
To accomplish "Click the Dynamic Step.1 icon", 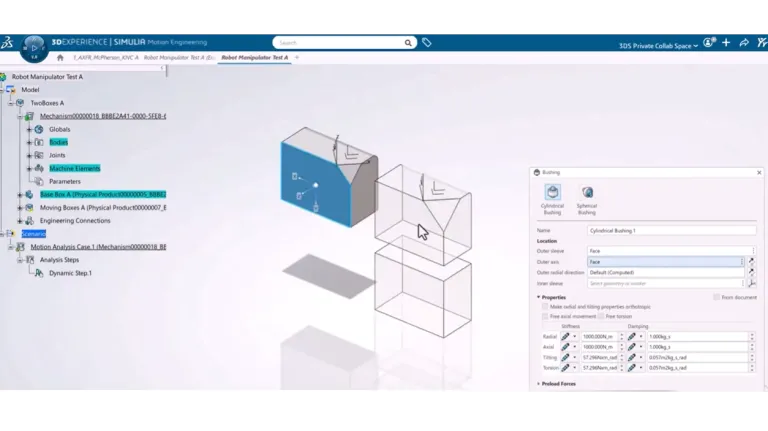I will [x=39, y=273].
